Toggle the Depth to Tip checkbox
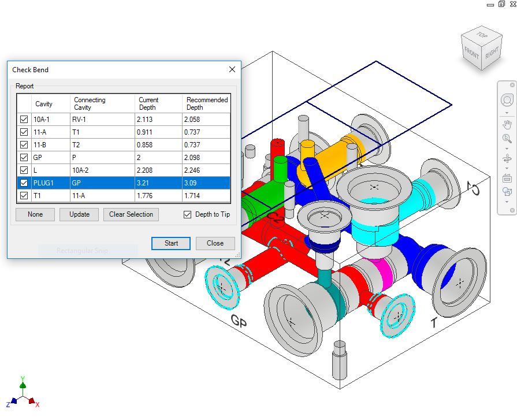This screenshot has height=420, width=517. [187, 214]
